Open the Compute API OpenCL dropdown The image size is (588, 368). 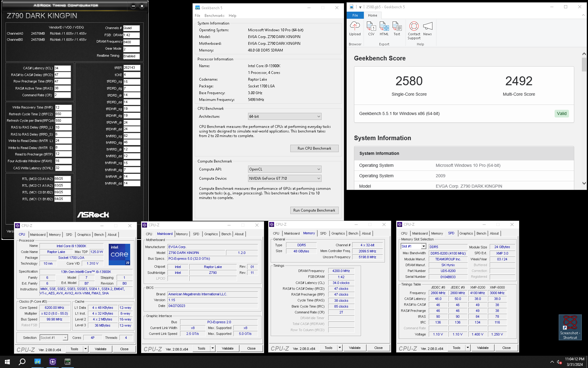[x=285, y=169]
